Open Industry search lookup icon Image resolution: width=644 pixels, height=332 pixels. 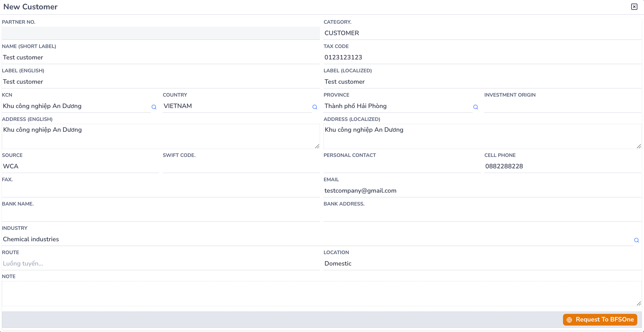tap(636, 240)
